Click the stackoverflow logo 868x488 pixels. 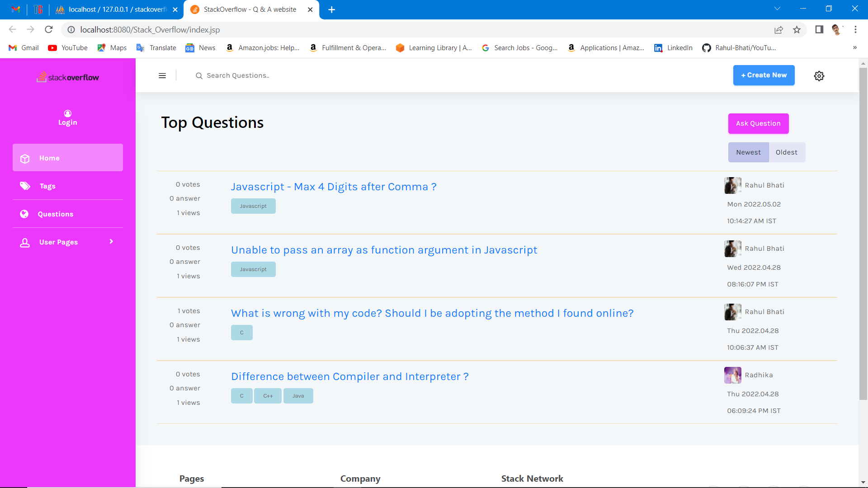tap(68, 77)
